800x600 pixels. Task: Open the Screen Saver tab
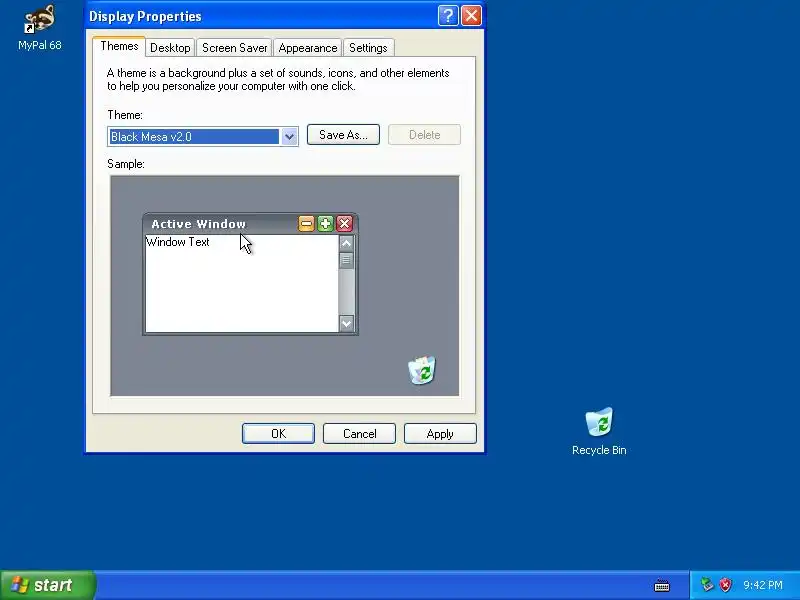point(234,47)
